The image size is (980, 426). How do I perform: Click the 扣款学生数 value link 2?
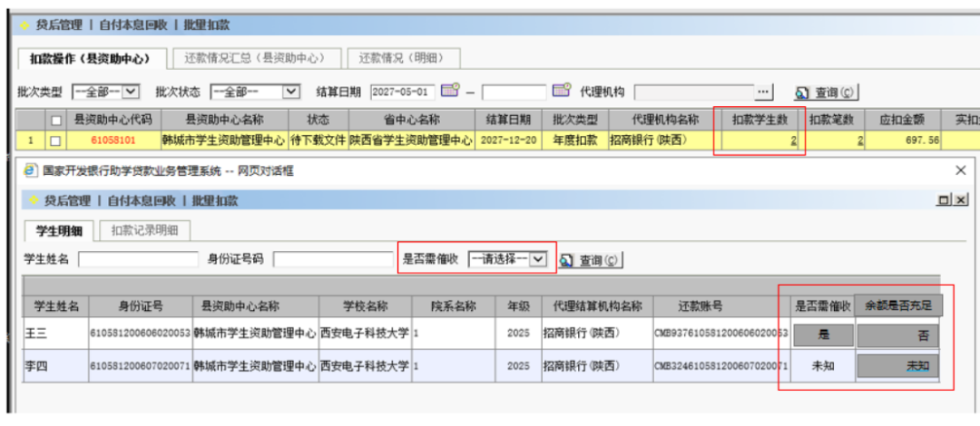[792, 140]
